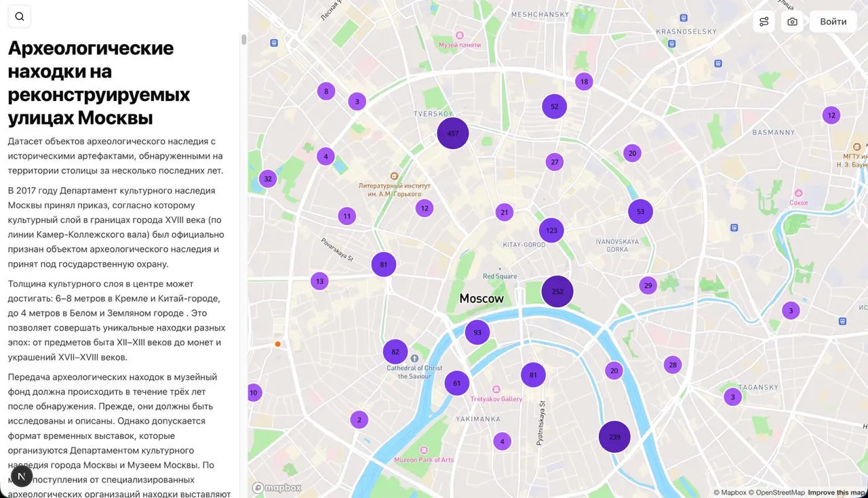Click the Музей памяти museum icon
Screen dimensions: 868x498
coord(459,35)
